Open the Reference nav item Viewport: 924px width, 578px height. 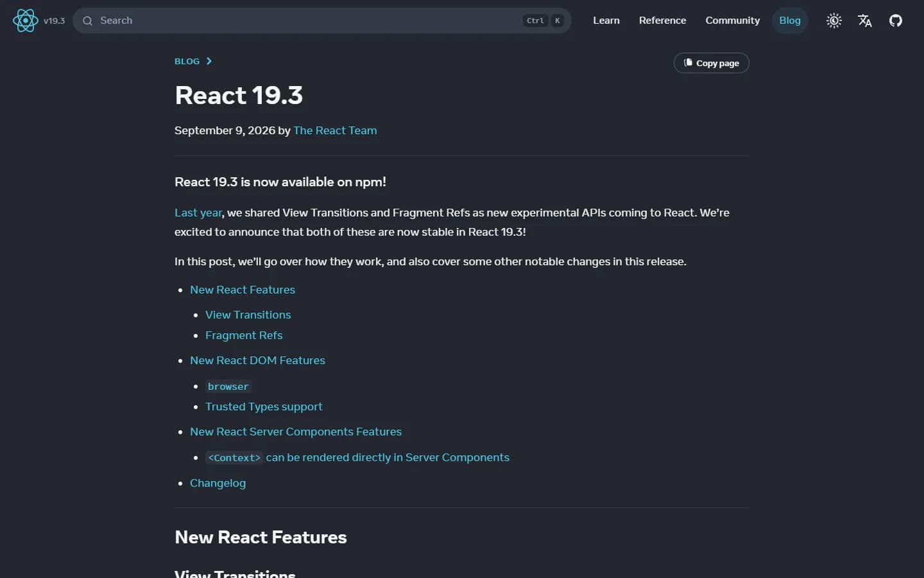point(662,21)
